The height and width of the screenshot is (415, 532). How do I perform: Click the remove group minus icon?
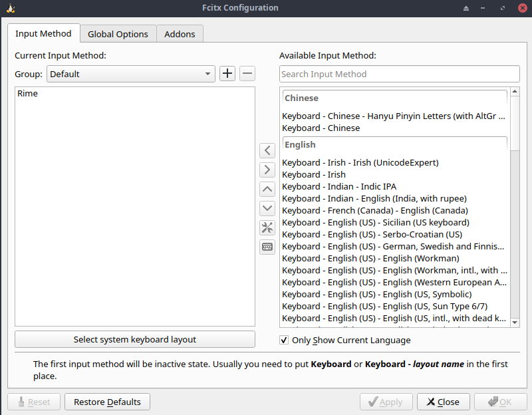pos(247,74)
